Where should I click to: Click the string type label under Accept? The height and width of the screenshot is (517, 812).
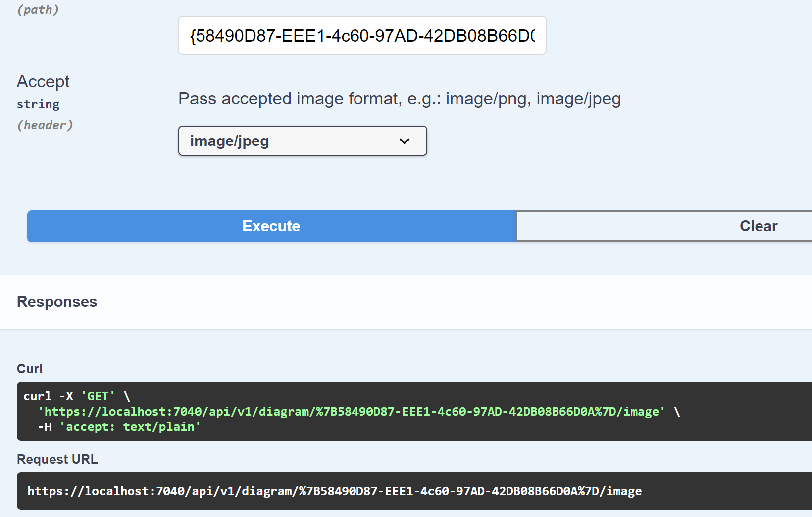point(38,104)
